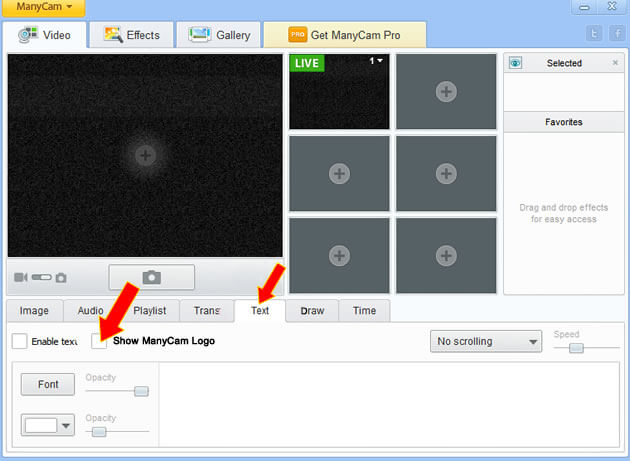Adjust the font Opacity slider
Screen dimensions: 630x461
pyautogui.click(x=141, y=391)
